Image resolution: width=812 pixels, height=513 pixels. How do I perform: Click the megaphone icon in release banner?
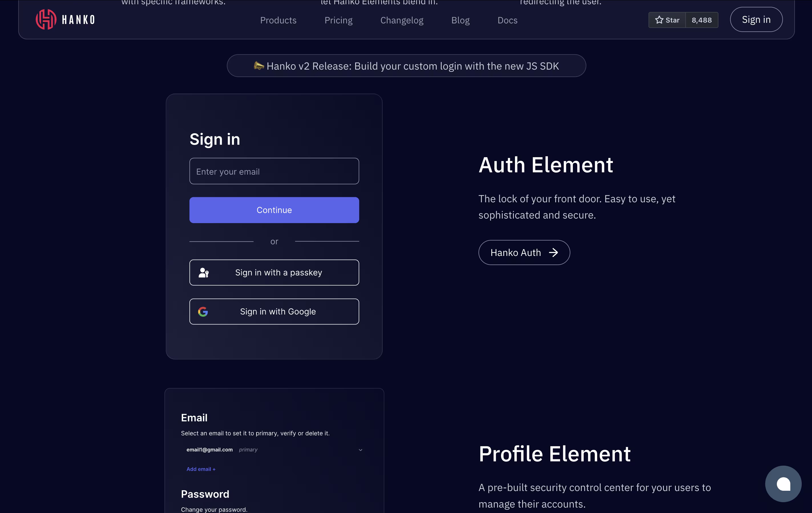[259, 66]
